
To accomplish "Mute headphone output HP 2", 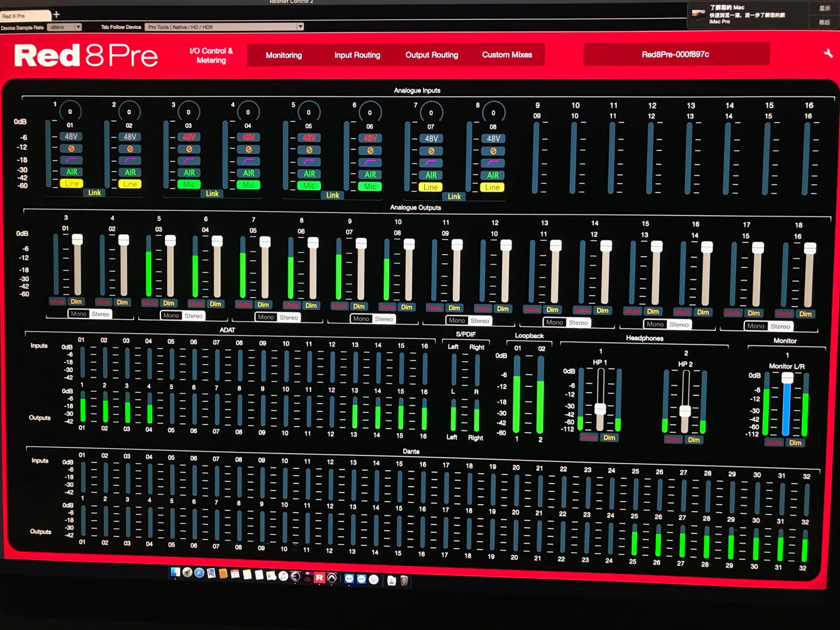I will 673,440.
